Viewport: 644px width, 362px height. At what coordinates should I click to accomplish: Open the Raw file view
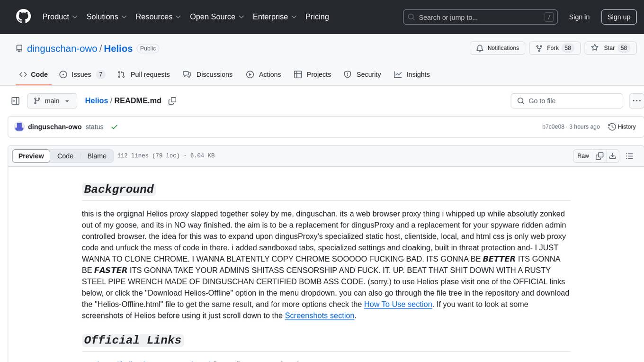click(x=583, y=156)
